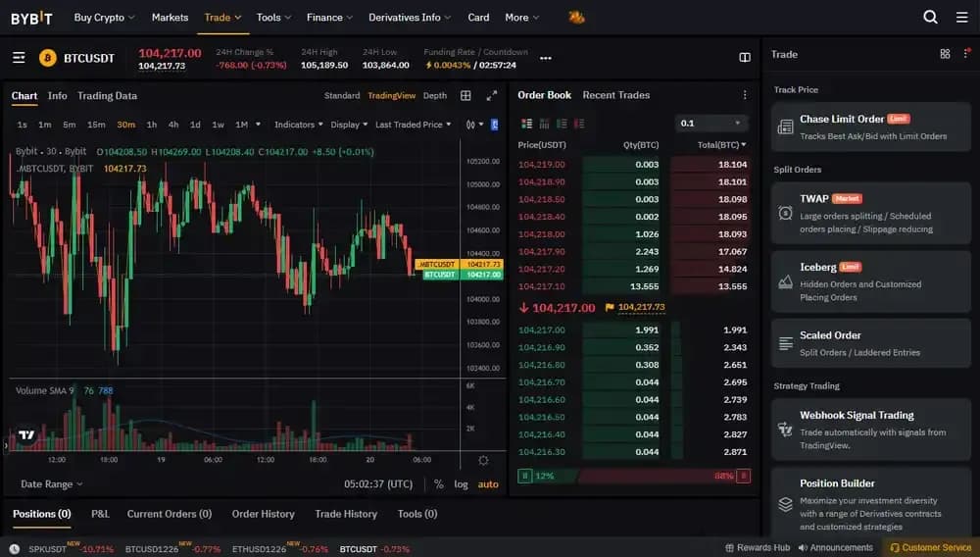
Task: Switch the chart mode to Depth
Action: (x=435, y=96)
